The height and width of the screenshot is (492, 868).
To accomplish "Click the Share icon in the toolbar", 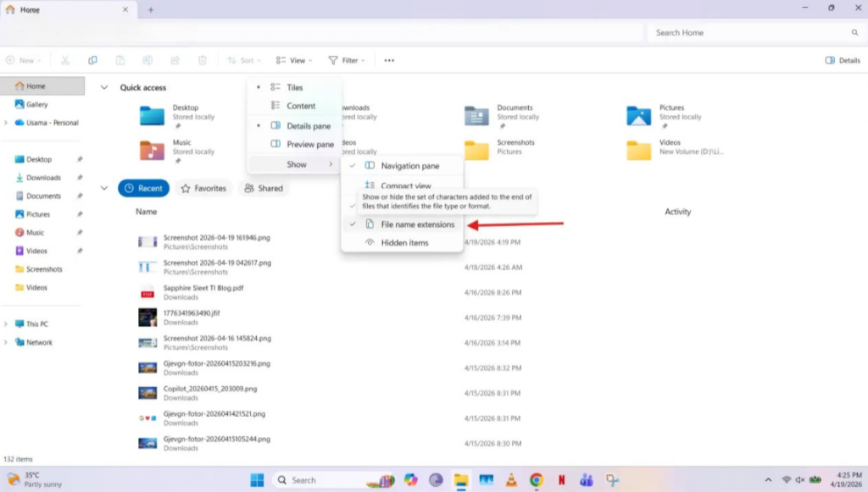I will click(x=175, y=60).
